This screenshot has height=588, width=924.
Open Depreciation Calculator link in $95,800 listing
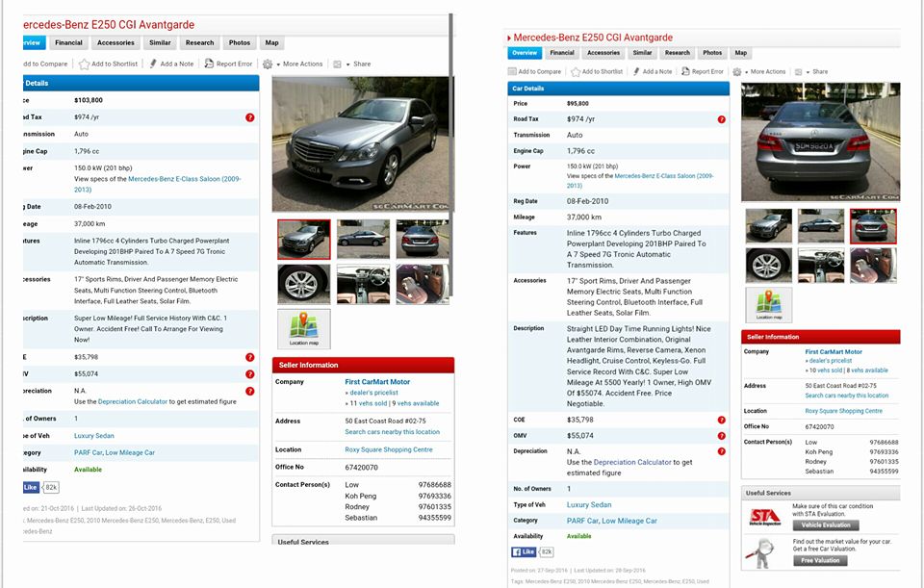(632, 463)
